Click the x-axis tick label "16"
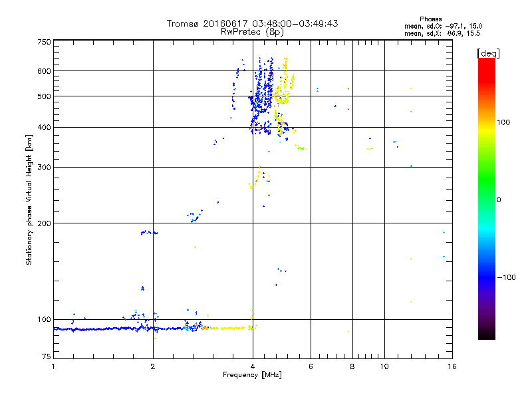Image resolution: width=532 pixels, height=399 pixels. pyautogui.click(x=452, y=366)
